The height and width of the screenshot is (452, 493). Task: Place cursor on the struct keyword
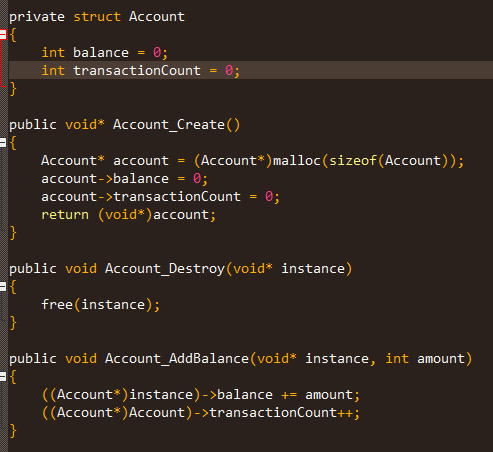click(x=97, y=17)
